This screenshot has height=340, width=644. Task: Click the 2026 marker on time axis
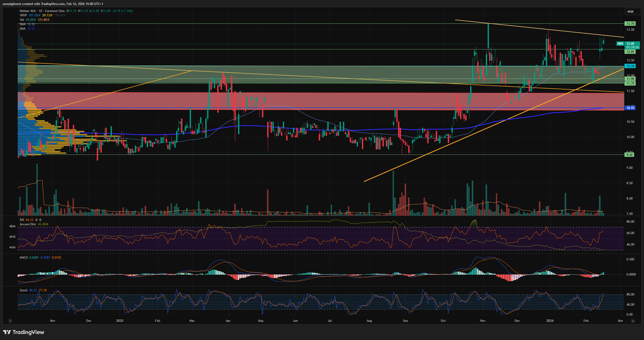coord(550,321)
